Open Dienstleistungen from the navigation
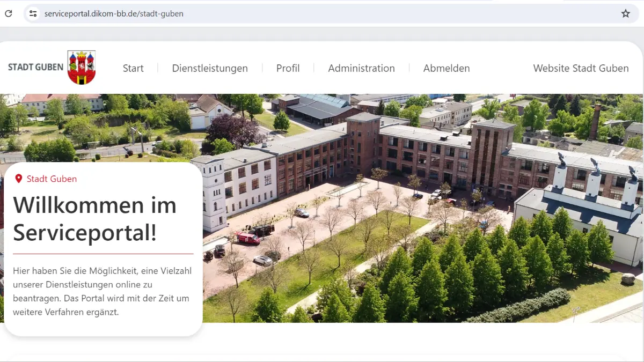The height and width of the screenshot is (362, 644). (x=210, y=68)
